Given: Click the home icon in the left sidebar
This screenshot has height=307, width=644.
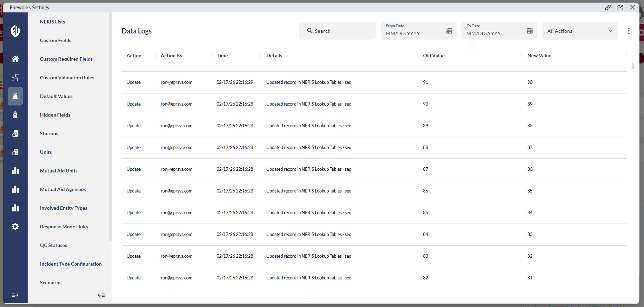Looking at the screenshot, I should click(15, 59).
